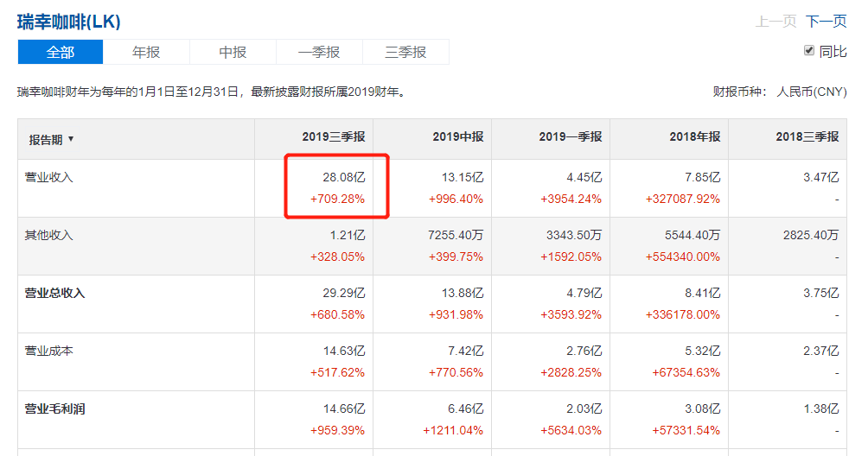Select the 全部 tab

pos(61,52)
